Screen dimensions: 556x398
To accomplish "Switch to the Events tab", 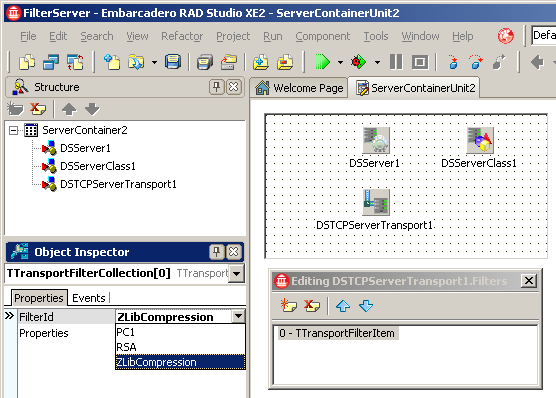I will 89,298.
